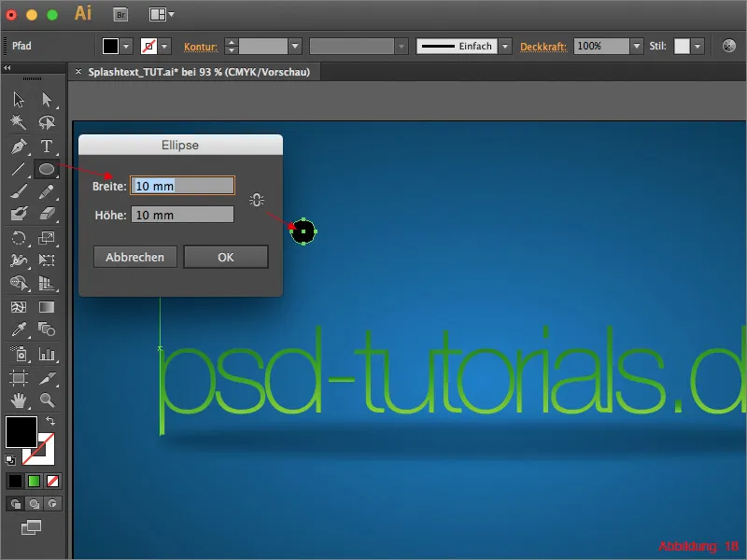Open the Deckkraft transparency panel link
The height and width of the screenshot is (560, 747).
[x=543, y=47]
